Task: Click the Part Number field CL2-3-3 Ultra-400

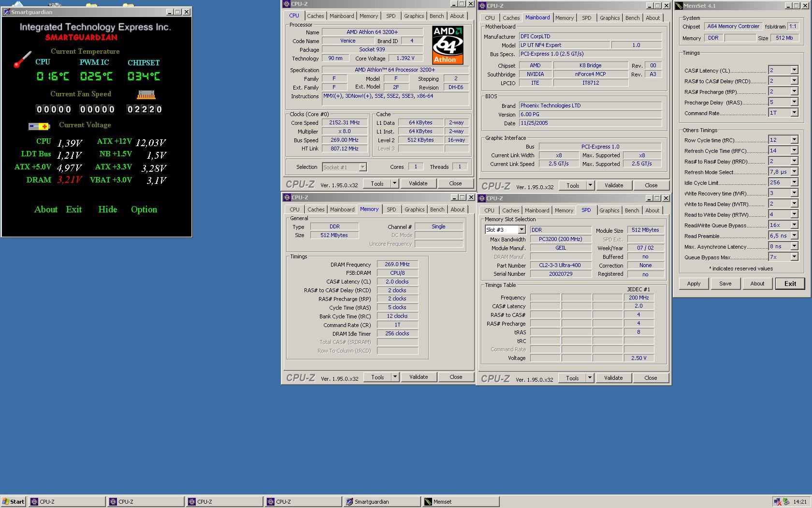Action: click(560, 265)
